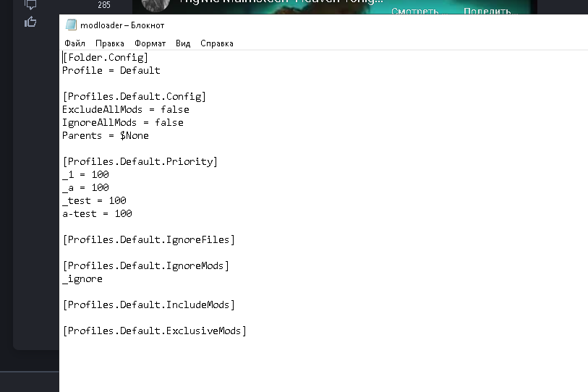Click the Notepad icon in title bar
The width and height of the screenshot is (588, 392).
pyautogui.click(x=71, y=25)
